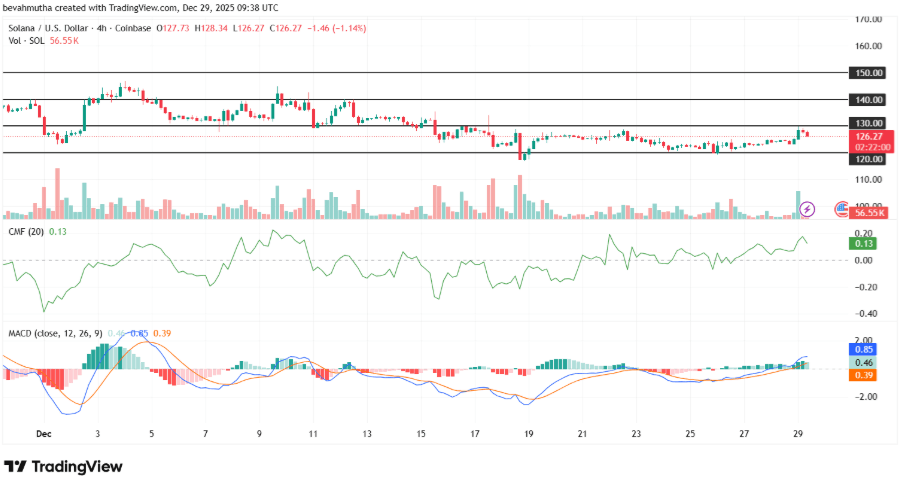Select the CMF (20) indicator legend
The image size is (901, 482).
[26, 232]
